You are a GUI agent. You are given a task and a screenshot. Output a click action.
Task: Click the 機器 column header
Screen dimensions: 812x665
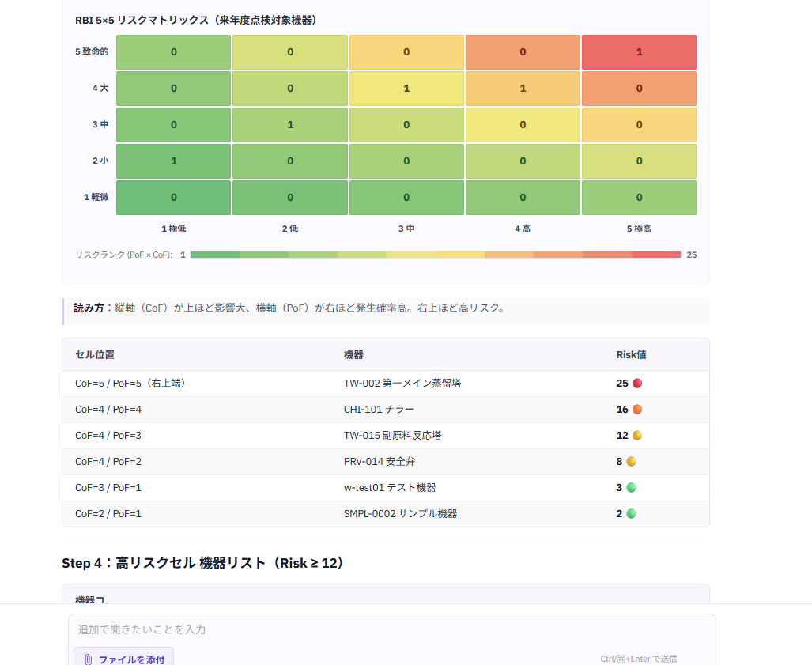[x=353, y=355]
